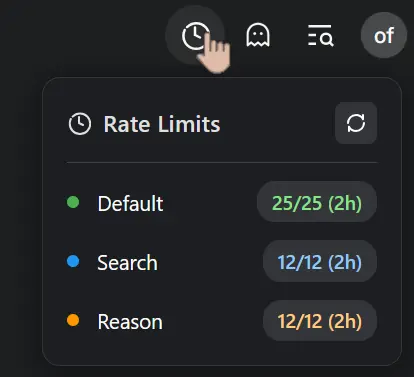Open the 'of' profile avatar menu

[x=384, y=35]
